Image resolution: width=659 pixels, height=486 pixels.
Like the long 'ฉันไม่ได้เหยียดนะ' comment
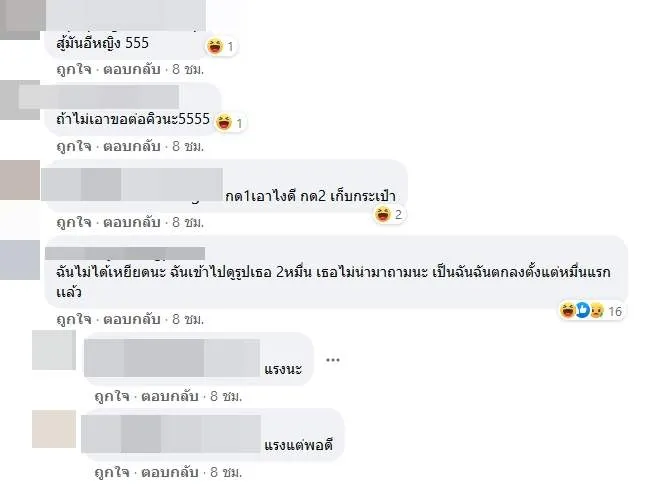[x=74, y=320]
